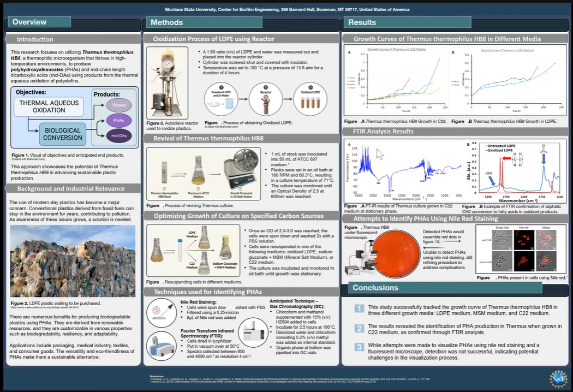
Task: Open the Nile red microscopy image grid
Action: click(x=521, y=249)
